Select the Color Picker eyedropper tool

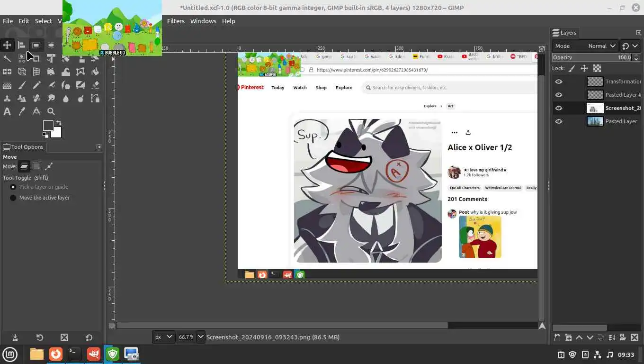pyautogui.click(x=22, y=112)
